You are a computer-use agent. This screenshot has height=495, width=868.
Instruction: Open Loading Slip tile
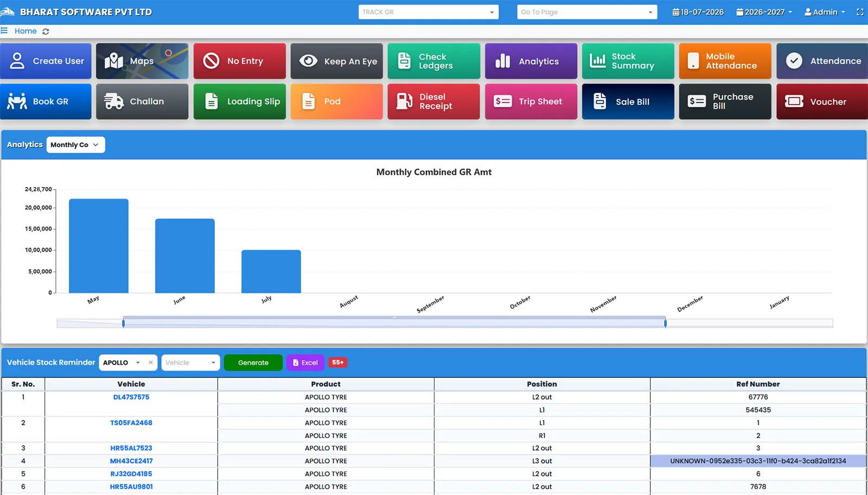click(x=239, y=101)
